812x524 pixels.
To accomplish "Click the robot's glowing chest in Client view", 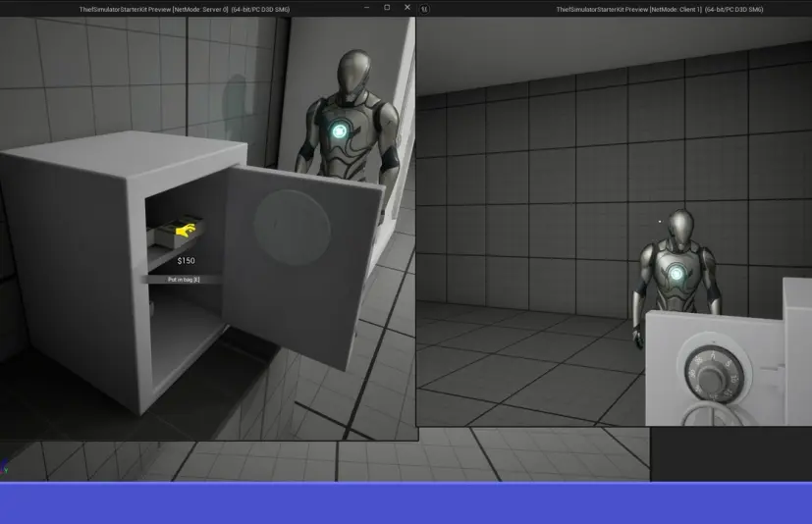I will (x=677, y=274).
